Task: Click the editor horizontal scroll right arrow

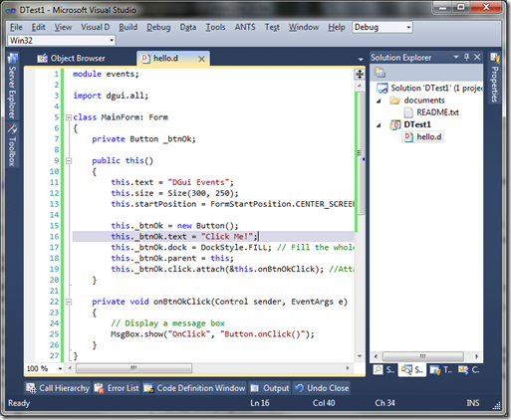Action: 348,368
